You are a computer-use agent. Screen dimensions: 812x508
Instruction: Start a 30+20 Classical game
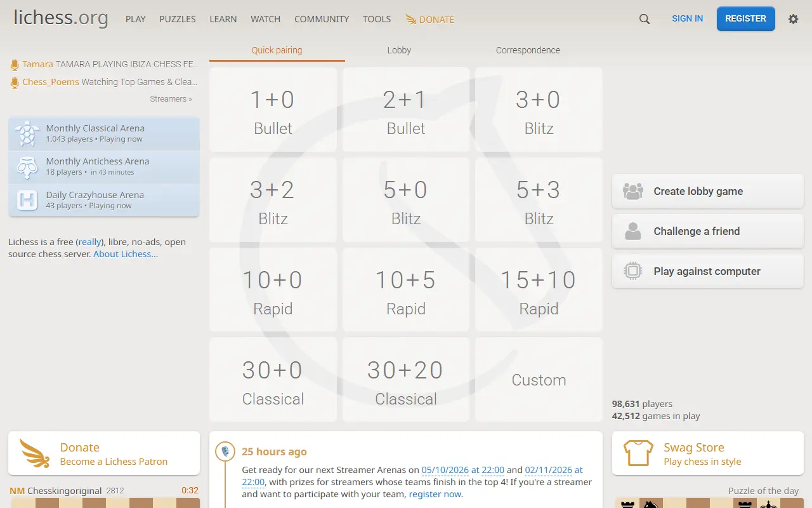(x=406, y=380)
